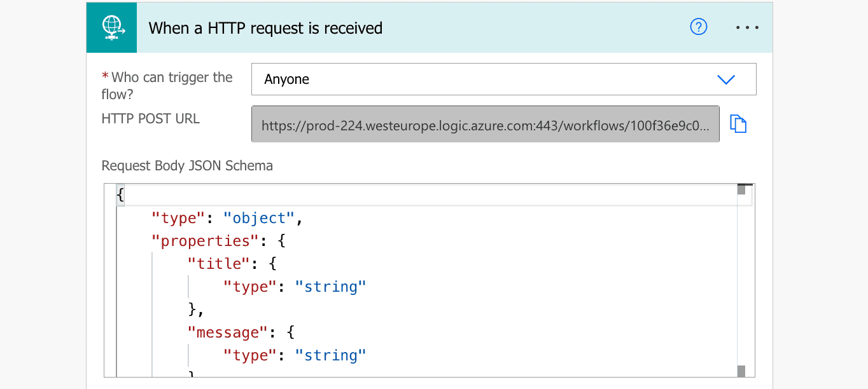This screenshot has height=389, width=868.
Task: Expand the dropdown chevron next to Anyone
Action: coord(725,79)
